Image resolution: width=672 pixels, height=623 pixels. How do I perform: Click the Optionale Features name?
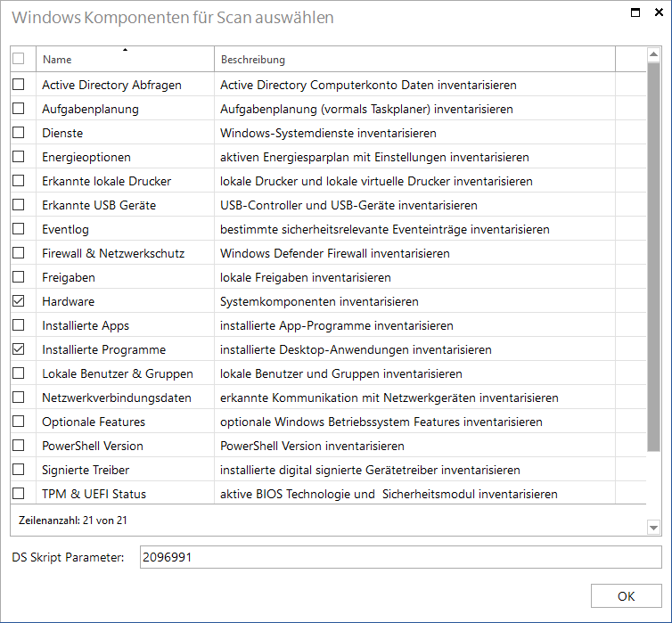94,422
